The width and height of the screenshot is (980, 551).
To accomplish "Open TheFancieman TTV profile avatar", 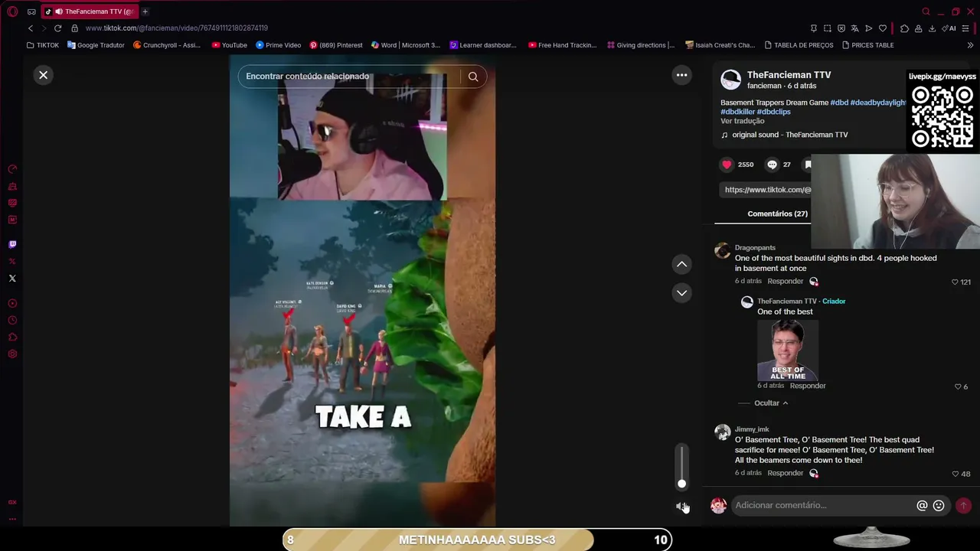I will pyautogui.click(x=731, y=80).
